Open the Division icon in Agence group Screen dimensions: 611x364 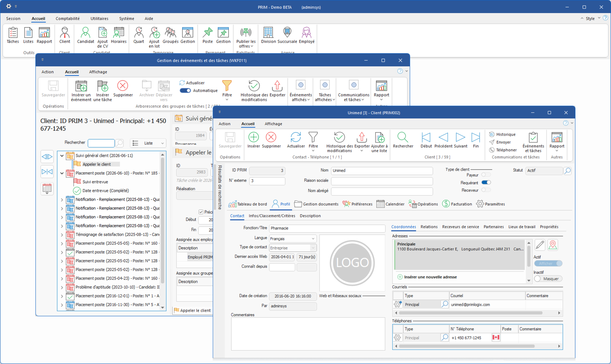[268, 36]
